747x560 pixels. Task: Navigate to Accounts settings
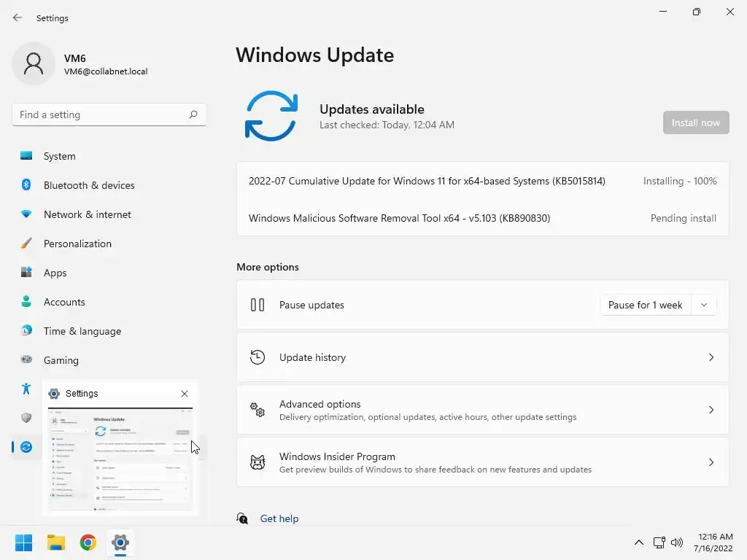(x=109, y=302)
